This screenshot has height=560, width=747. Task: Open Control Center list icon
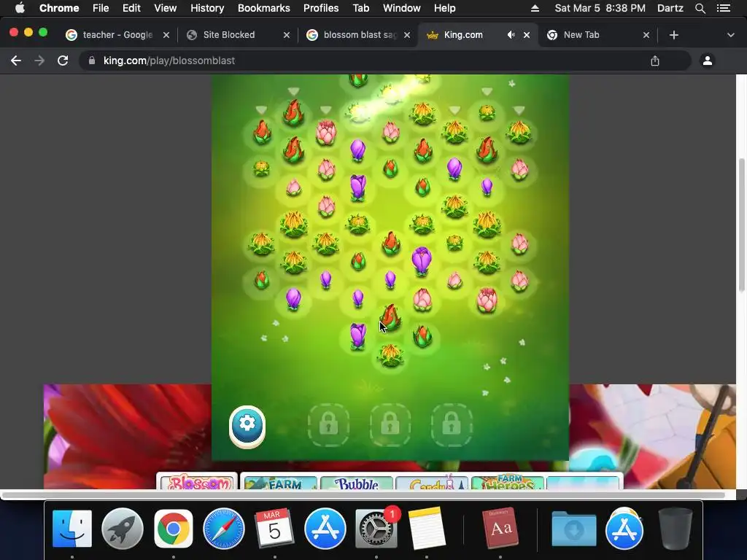[x=724, y=8]
